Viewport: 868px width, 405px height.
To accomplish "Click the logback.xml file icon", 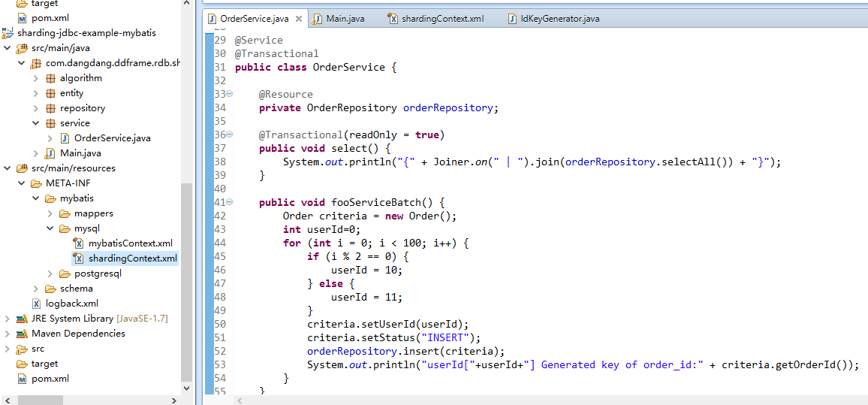I will [x=36, y=303].
